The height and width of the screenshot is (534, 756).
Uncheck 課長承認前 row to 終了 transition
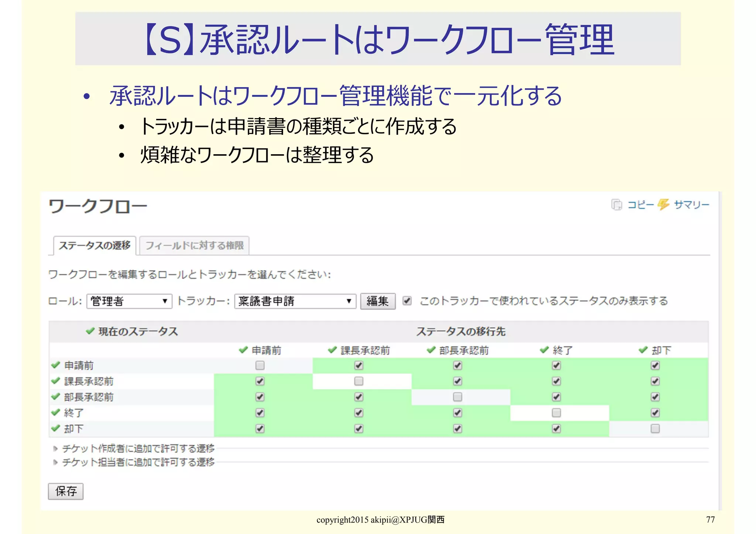tap(556, 381)
